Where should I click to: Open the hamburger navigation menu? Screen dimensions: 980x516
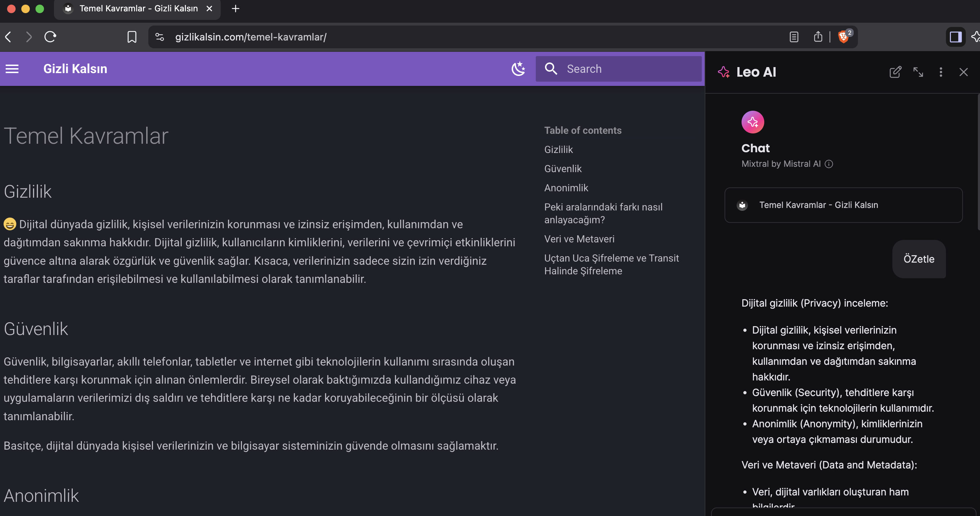tap(12, 69)
